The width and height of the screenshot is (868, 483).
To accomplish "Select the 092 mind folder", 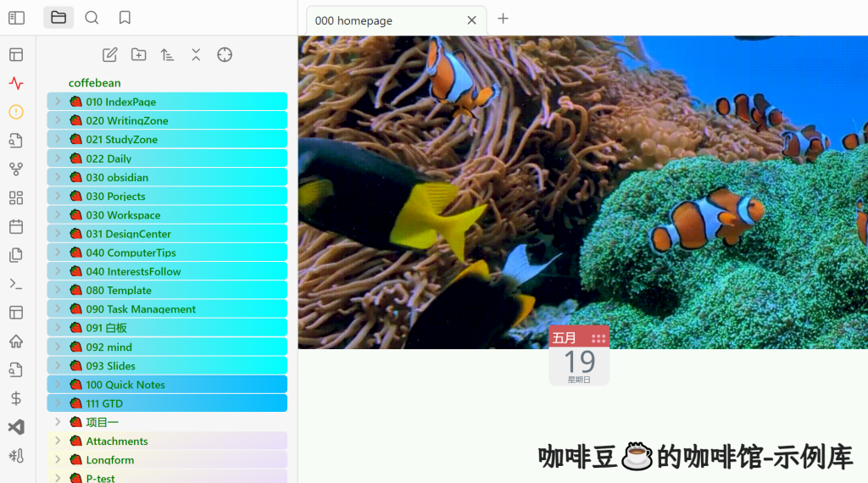I will pyautogui.click(x=167, y=347).
